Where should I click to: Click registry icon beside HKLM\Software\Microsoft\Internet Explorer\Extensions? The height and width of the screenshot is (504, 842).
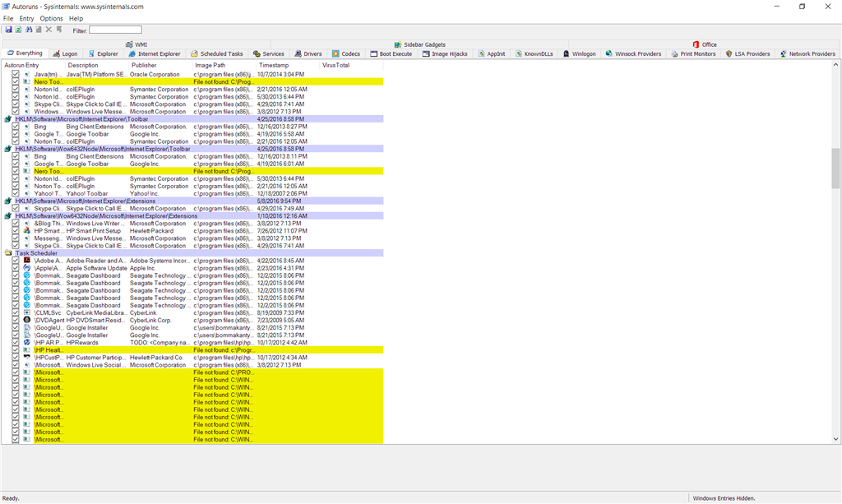pyautogui.click(x=8, y=201)
